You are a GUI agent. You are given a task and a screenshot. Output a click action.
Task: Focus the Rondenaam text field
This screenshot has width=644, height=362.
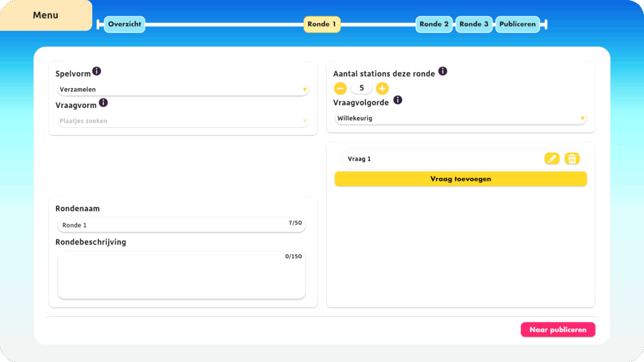click(170, 225)
